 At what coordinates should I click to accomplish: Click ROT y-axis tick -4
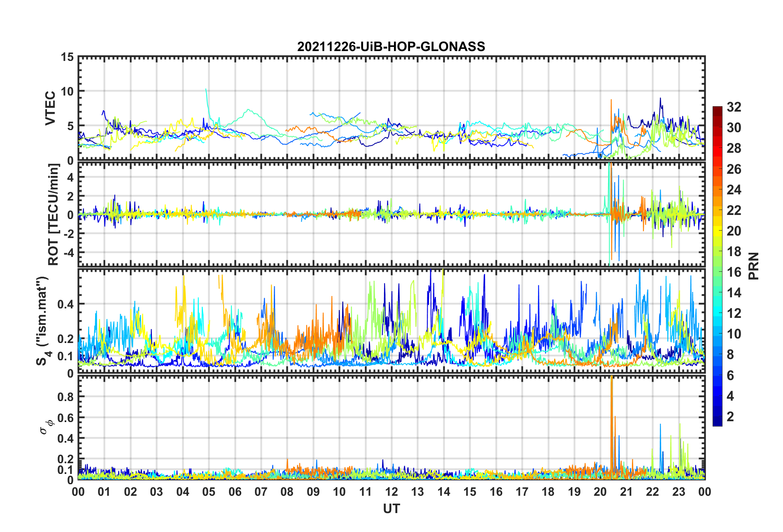[x=69, y=252]
